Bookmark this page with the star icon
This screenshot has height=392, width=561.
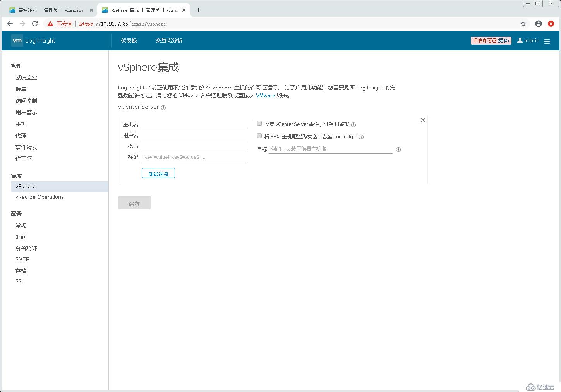[523, 24]
